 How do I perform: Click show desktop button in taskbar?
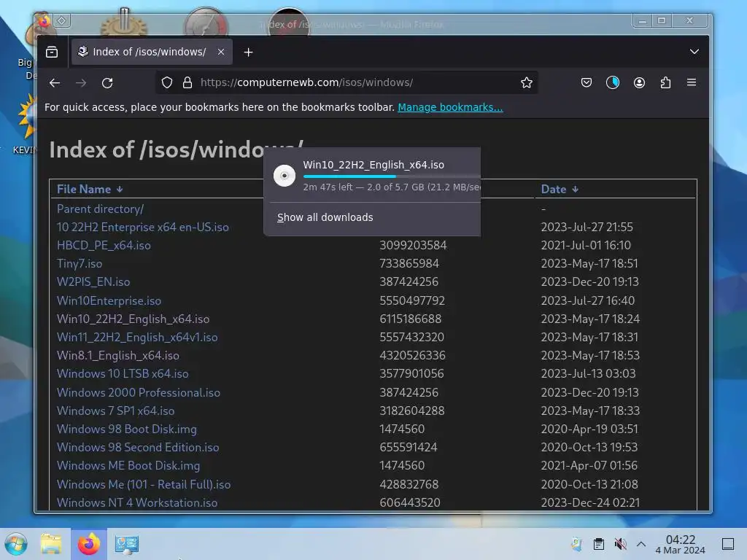[728, 544]
